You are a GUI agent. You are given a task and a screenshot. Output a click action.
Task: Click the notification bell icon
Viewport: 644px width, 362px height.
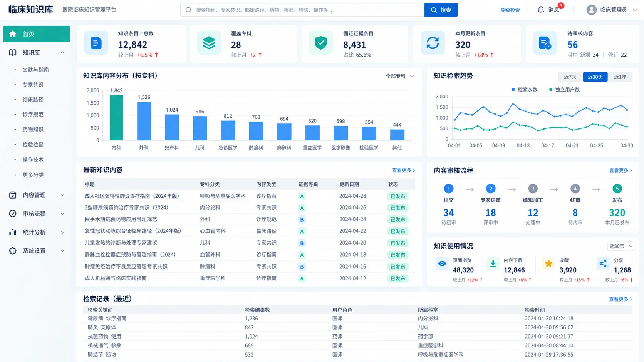point(541,10)
